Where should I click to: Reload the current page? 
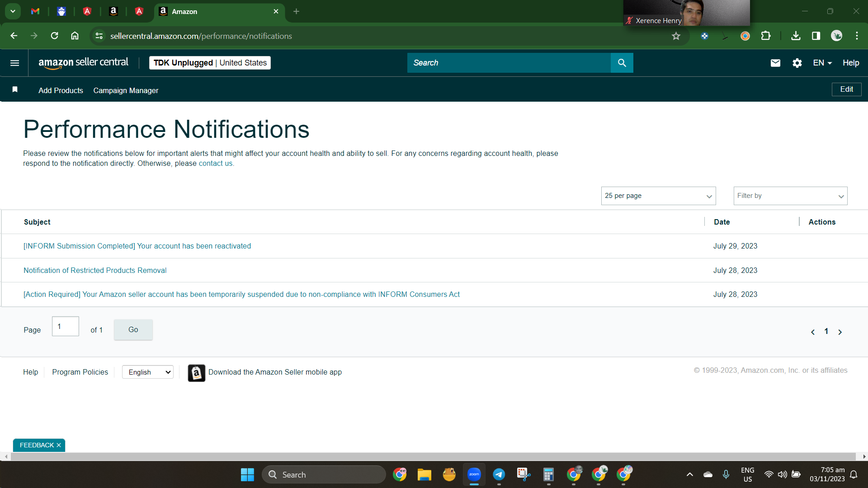click(54, 36)
